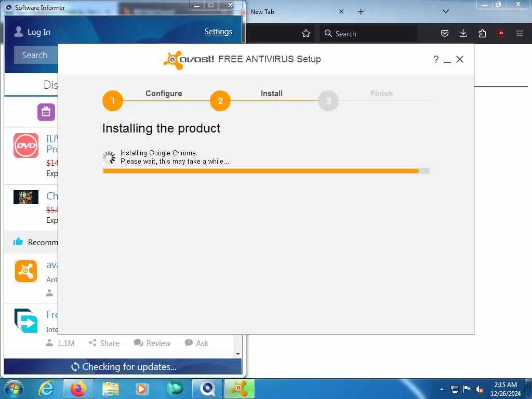
Task: Open the Firefox Extensions puzzle icon
Action: click(482, 33)
